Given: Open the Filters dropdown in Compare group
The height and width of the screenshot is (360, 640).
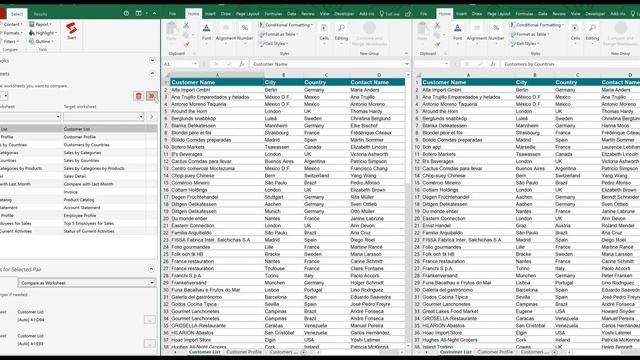Looking at the screenshot, I should [10, 42].
